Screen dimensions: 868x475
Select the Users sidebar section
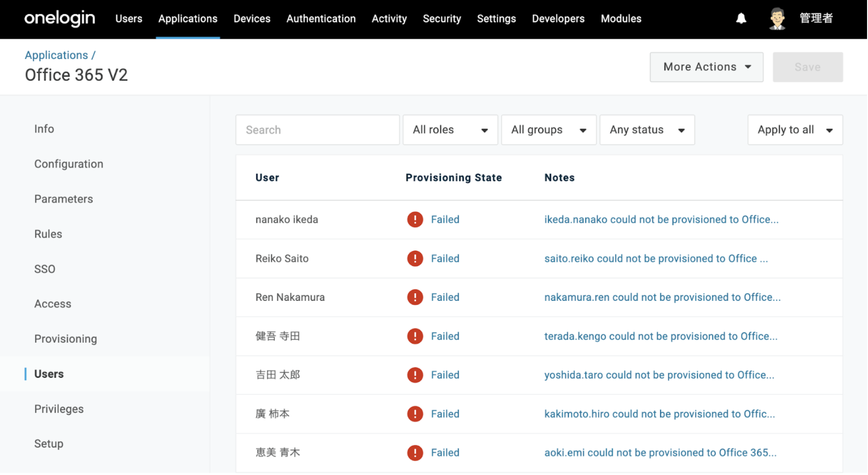[x=49, y=374]
